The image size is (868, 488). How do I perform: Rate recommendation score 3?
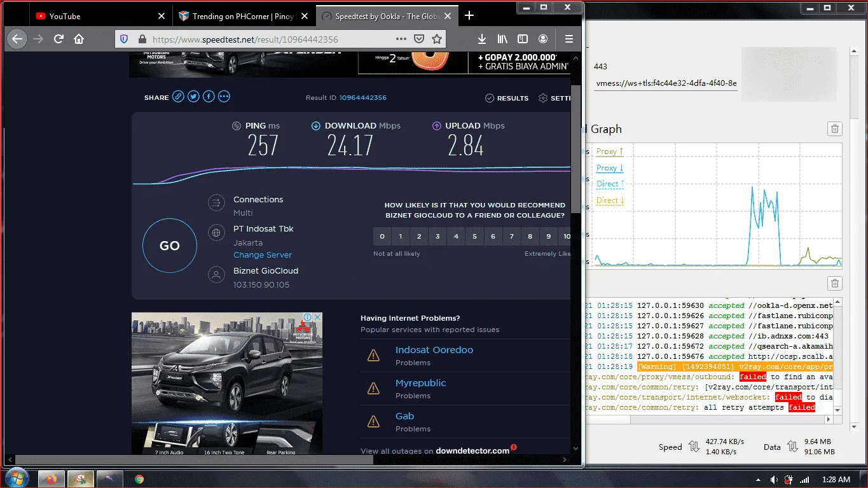point(437,237)
